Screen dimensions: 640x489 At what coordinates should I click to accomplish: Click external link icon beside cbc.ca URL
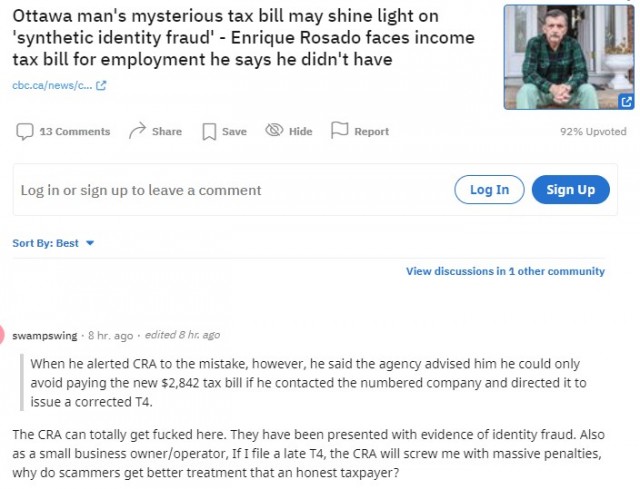101,85
